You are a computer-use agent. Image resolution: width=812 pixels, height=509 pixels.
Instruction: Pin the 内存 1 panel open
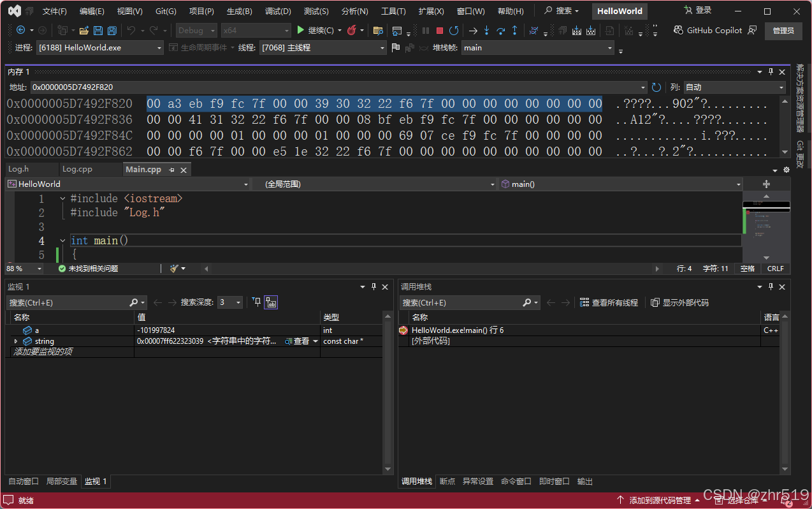[x=772, y=71]
